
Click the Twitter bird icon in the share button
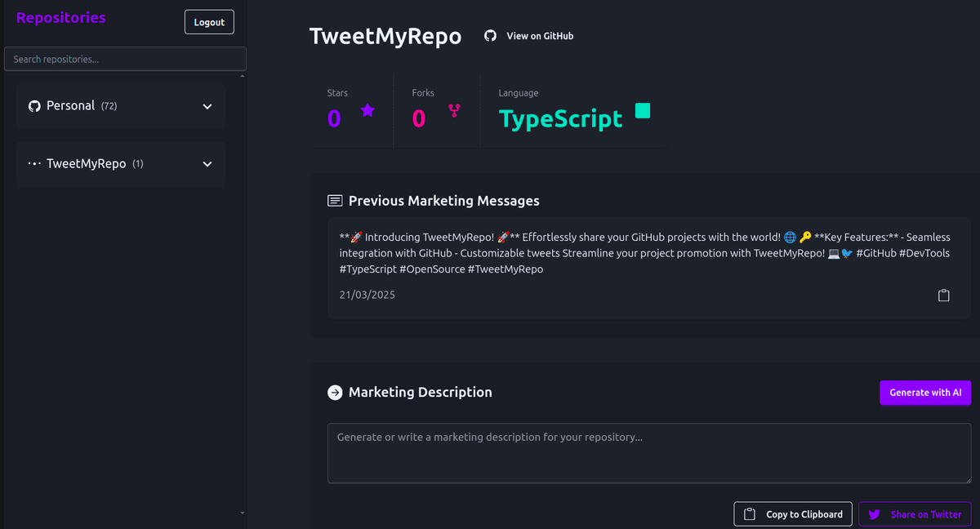tap(875, 514)
